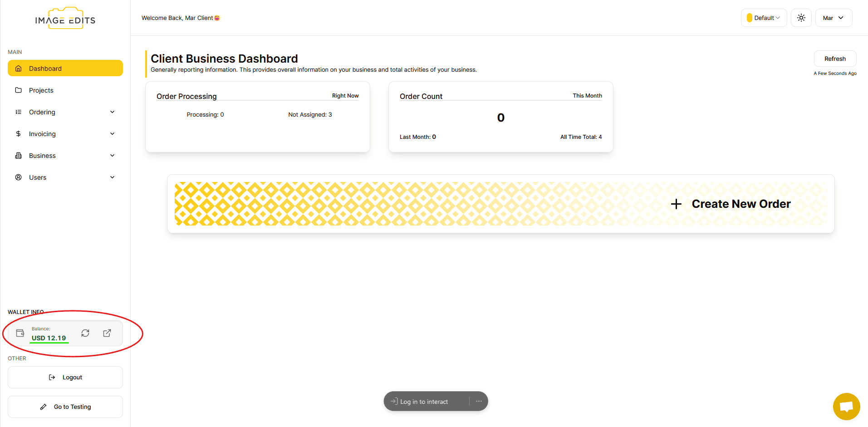The image size is (868, 427).
Task: Click the Image Edits camera logo
Action: tap(65, 18)
